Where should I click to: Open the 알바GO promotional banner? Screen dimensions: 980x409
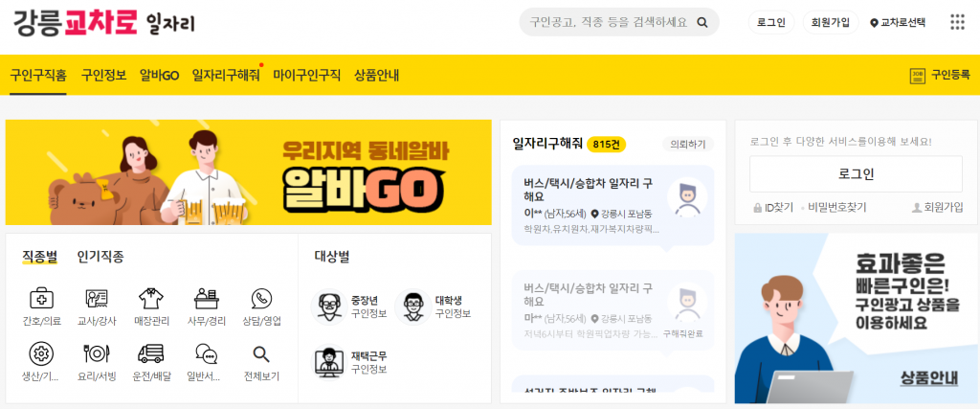[x=249, y=172]
